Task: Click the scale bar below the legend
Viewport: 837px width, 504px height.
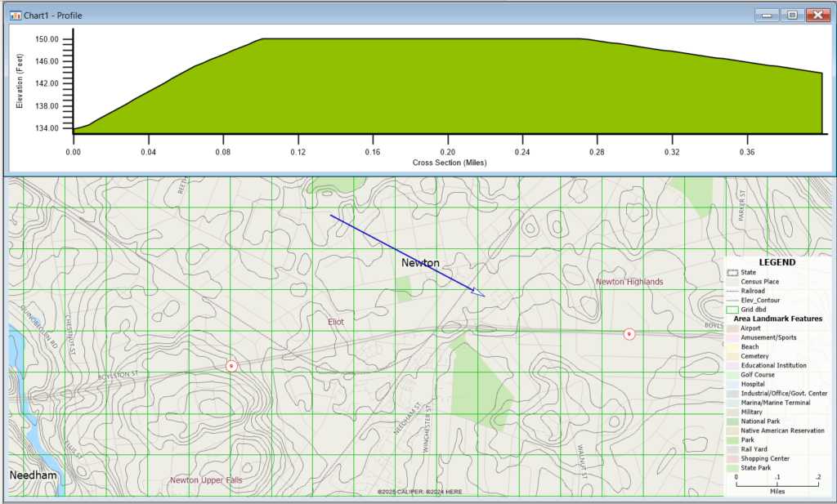Action: 776,484
